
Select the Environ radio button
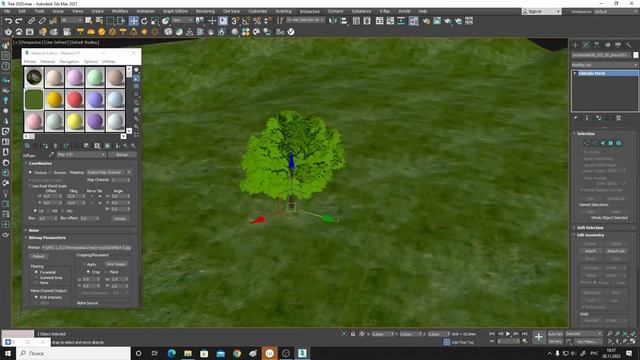(x=50, y=173)
